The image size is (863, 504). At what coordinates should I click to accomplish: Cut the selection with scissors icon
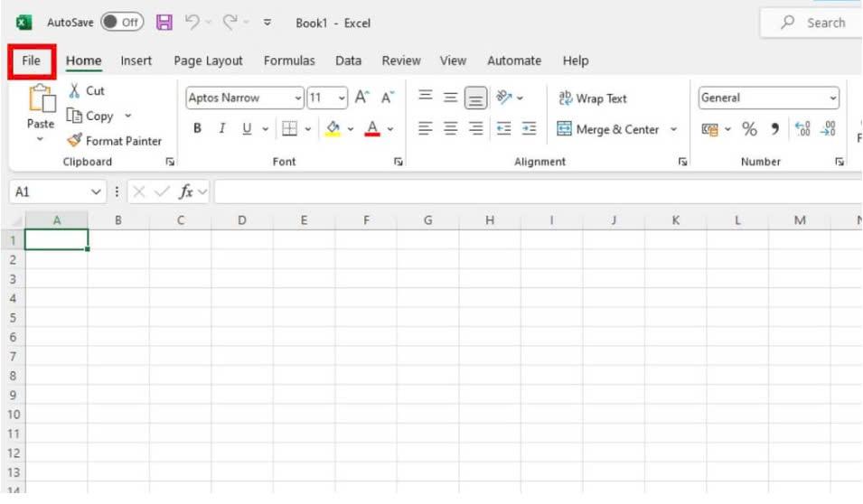pos(74,91)
